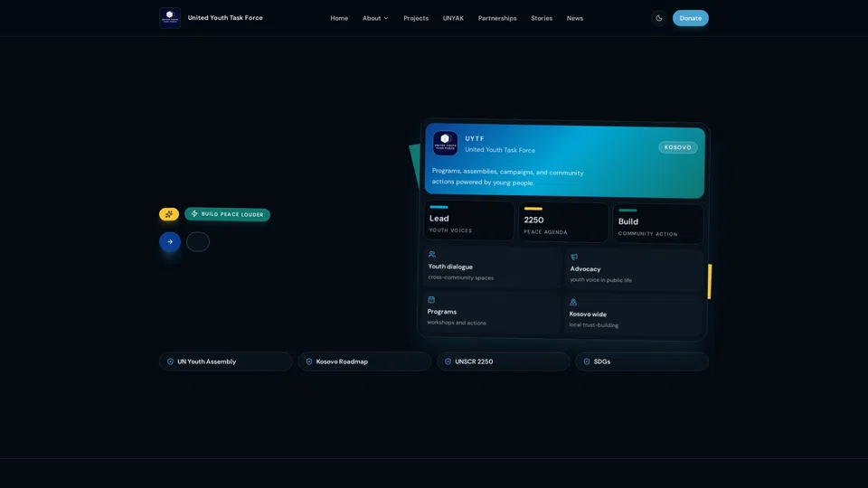
Task: Click the shield icon beside Kosovo Roadmap
Action: point(309,361)
